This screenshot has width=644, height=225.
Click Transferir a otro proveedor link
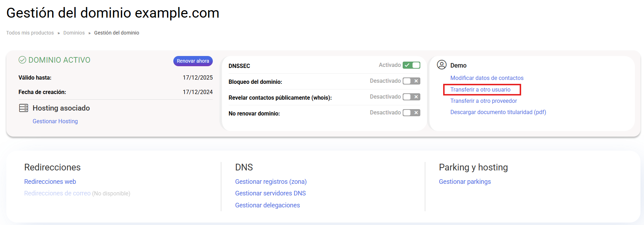(x=483, y=101)
